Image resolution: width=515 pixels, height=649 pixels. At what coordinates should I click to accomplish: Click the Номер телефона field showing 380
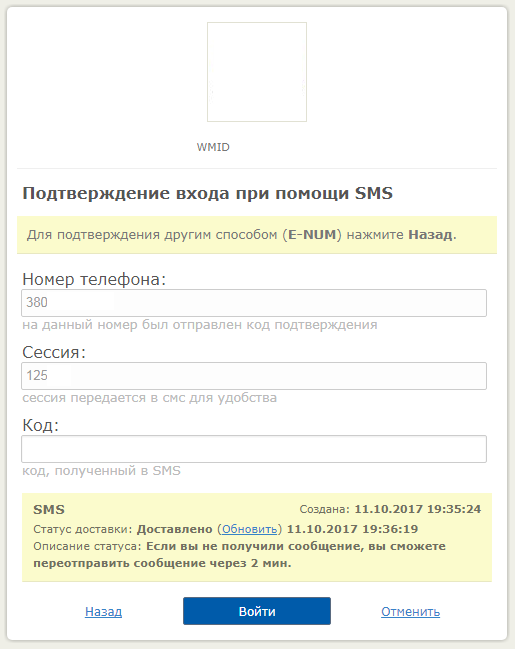(254, 303)
